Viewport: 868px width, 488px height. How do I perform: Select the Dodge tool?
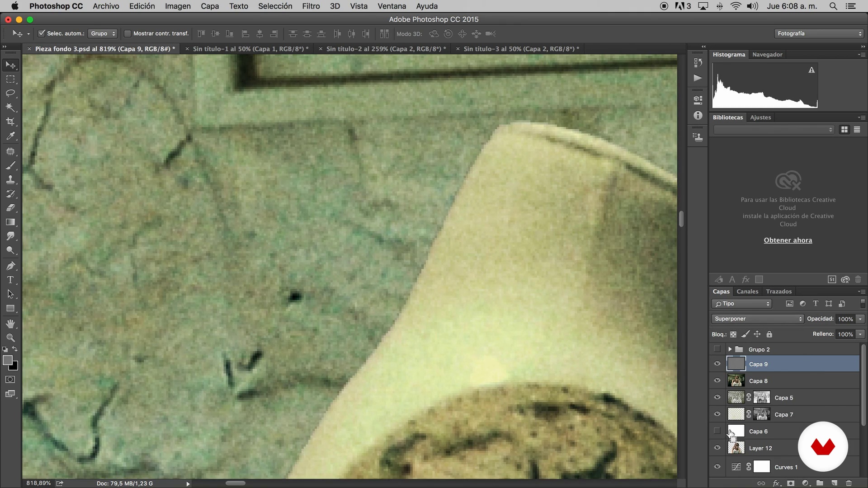point(10,250)
